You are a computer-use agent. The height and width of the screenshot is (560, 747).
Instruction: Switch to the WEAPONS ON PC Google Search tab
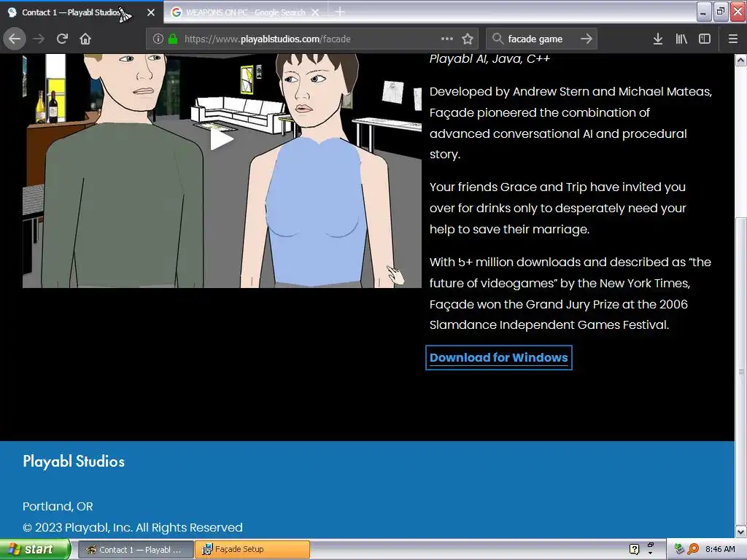pos(245,12)
